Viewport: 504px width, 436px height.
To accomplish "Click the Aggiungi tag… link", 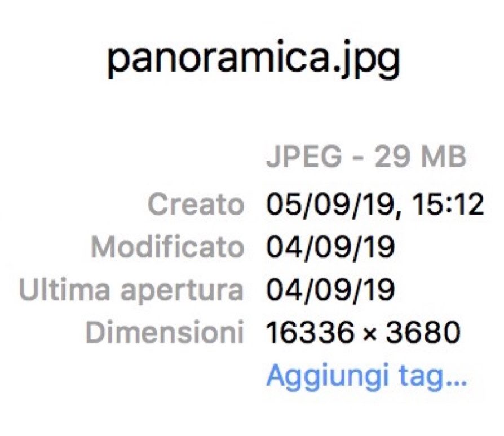I will pyautogui.click(x=366, y=376).
